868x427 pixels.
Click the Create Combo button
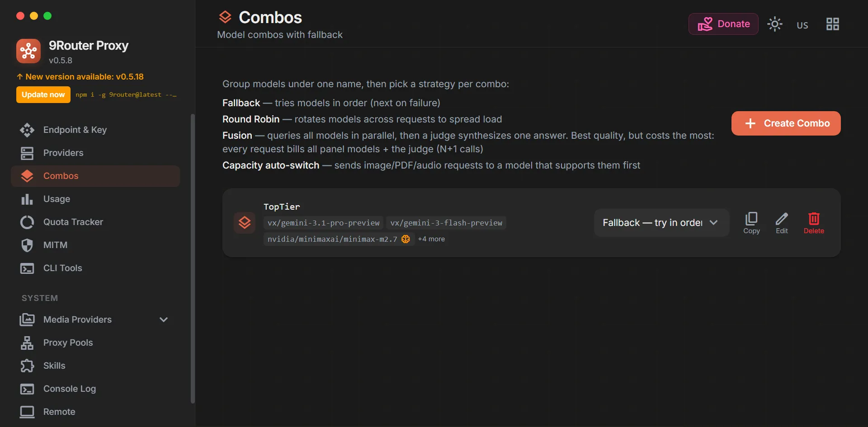(x=786, y=123)
